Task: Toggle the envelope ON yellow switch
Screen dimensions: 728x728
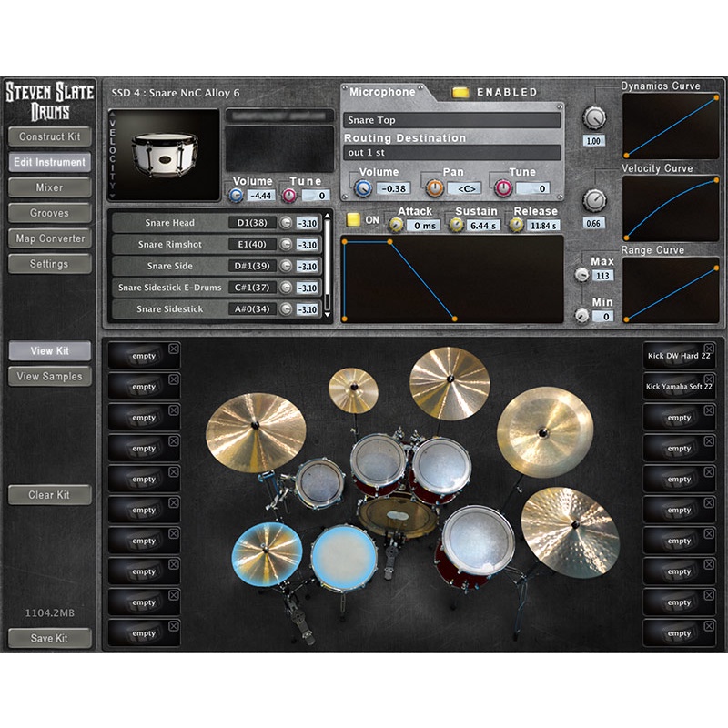Action: [352, 219]
